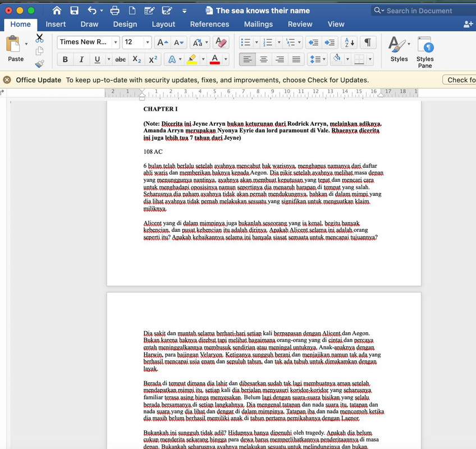Image resolution: width=476 pixels, height=449 pixels.
Task: Create a multilevel list
Action: (x=291, y=43)
